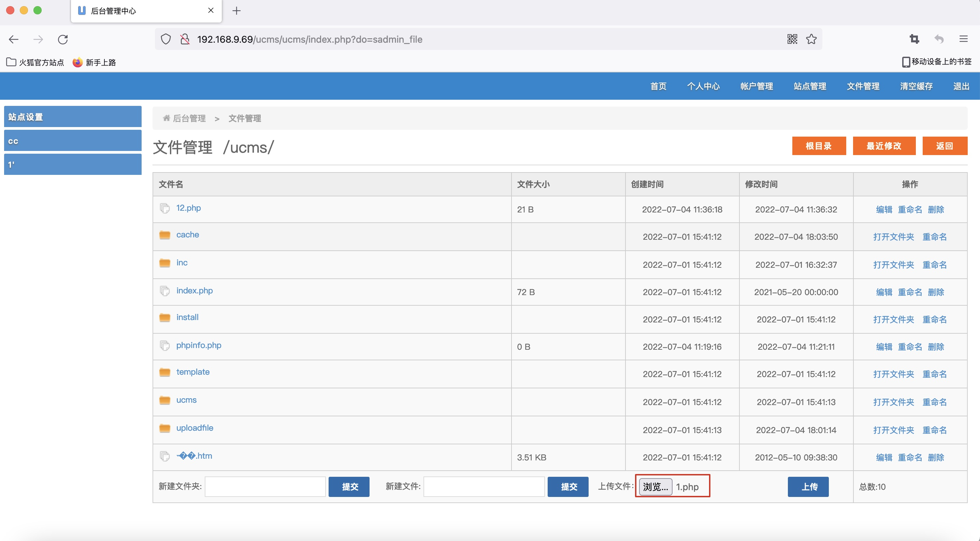
Task: Click the uploadfile folder icon
Action: 165,428
